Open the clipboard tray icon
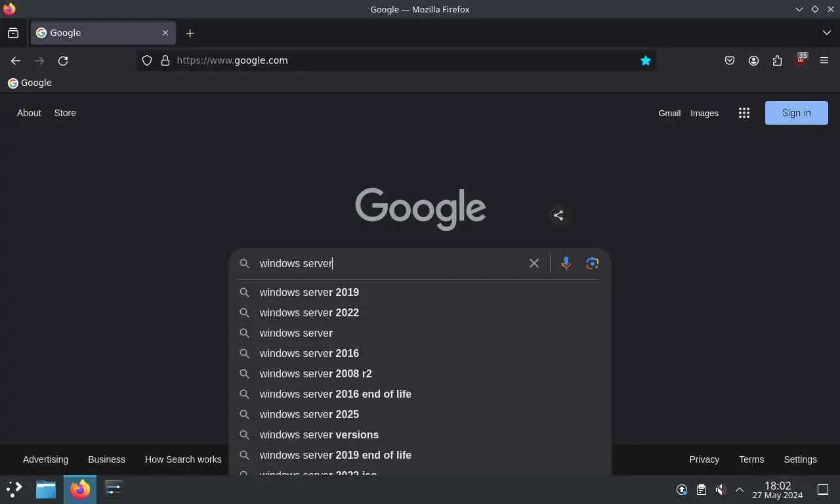The image size is (840, 504). click(701, 490)
